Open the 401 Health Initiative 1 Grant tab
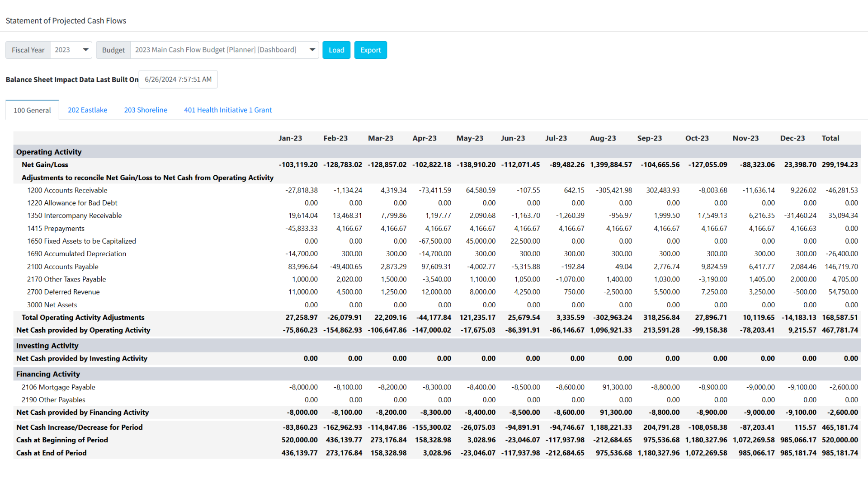This screenshot has width=868, height=488. tap(227, 110)
